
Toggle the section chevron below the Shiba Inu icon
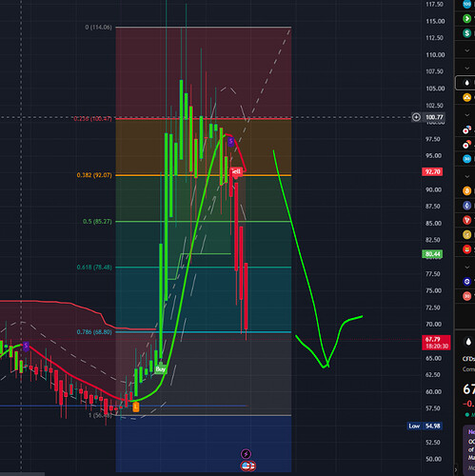click(x=467, y=268)
